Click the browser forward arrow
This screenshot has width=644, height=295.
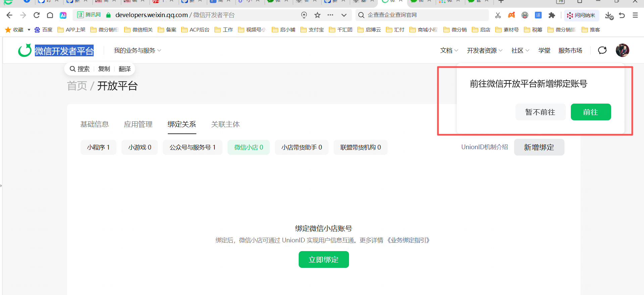pyautogui.click(x=23, y=15)
